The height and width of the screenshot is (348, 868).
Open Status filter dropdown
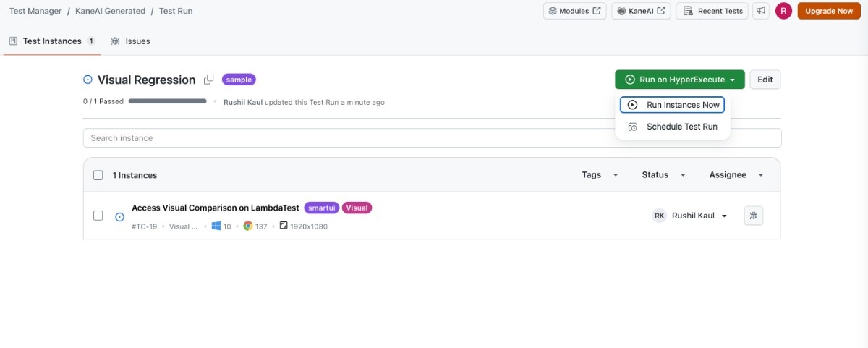coord(664,175)
